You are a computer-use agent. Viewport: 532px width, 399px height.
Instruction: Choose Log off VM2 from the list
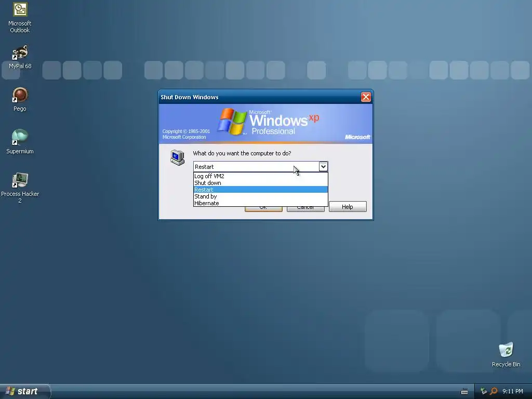pyautogui.click(x=261, y=176)
